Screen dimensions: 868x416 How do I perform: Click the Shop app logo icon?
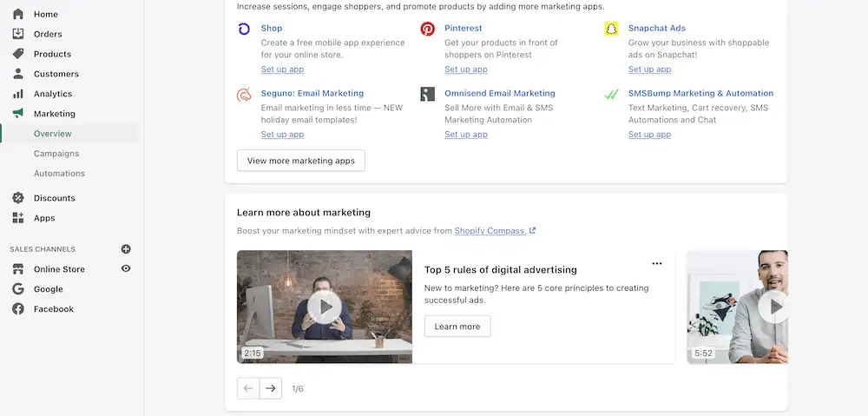coord(244,29)
